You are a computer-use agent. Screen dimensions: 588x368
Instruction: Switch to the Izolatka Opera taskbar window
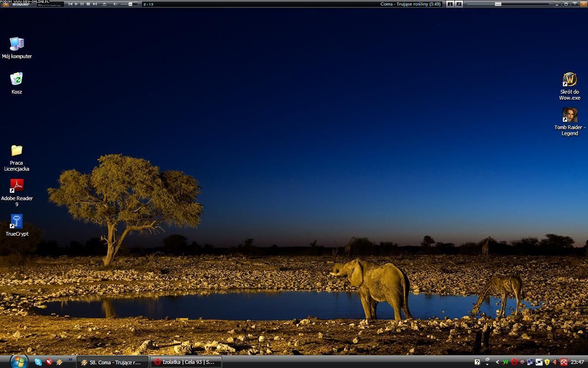point(186,362)
